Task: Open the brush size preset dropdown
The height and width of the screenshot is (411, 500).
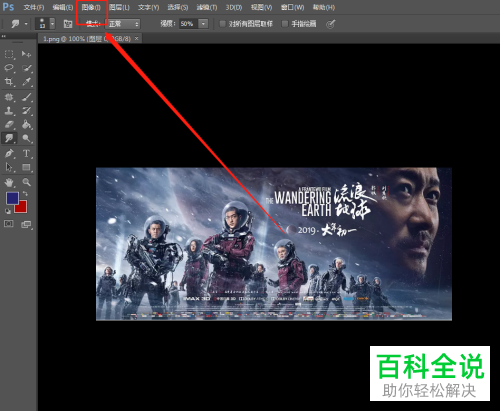Action: [52, 24]
